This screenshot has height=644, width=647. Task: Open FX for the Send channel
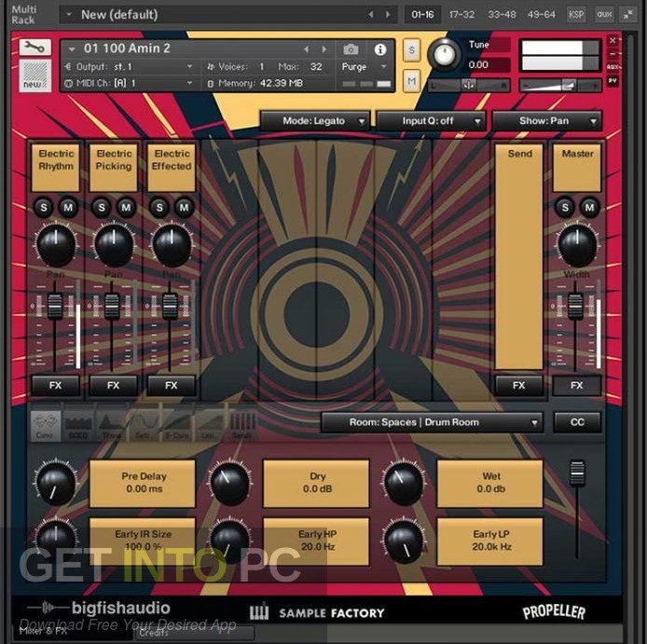point(518,385)
